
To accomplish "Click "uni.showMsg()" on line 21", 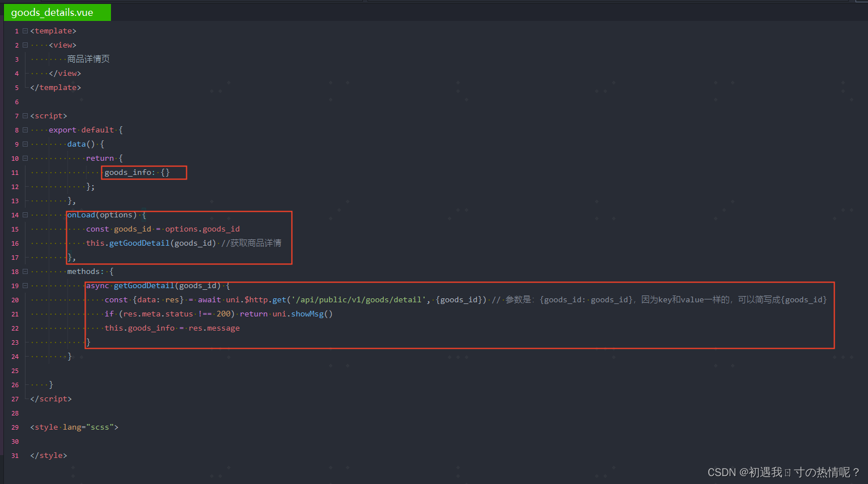I will point(303,314).
